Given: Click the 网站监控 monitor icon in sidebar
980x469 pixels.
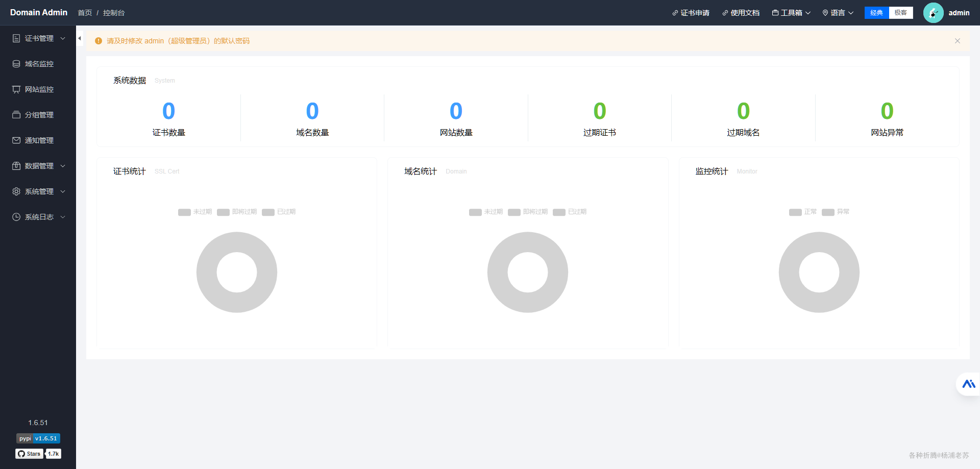Looking at the screenshot, I should pos(16,89).
